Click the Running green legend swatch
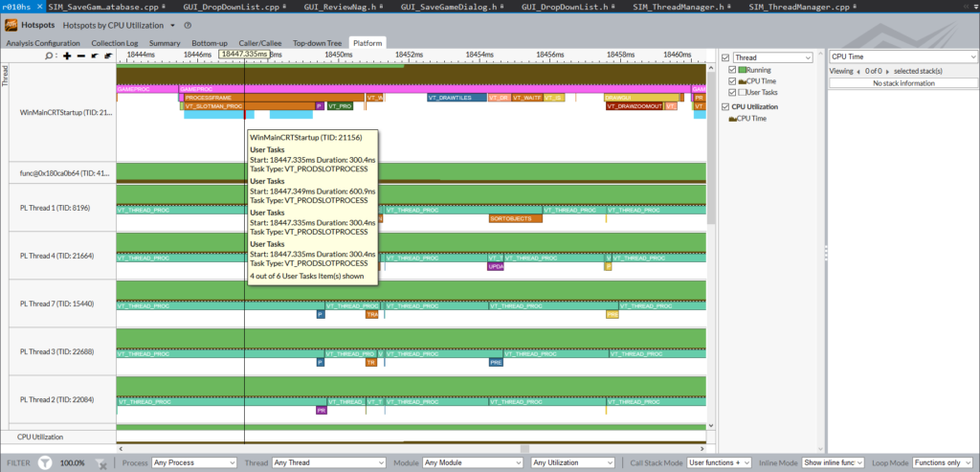 743,70
